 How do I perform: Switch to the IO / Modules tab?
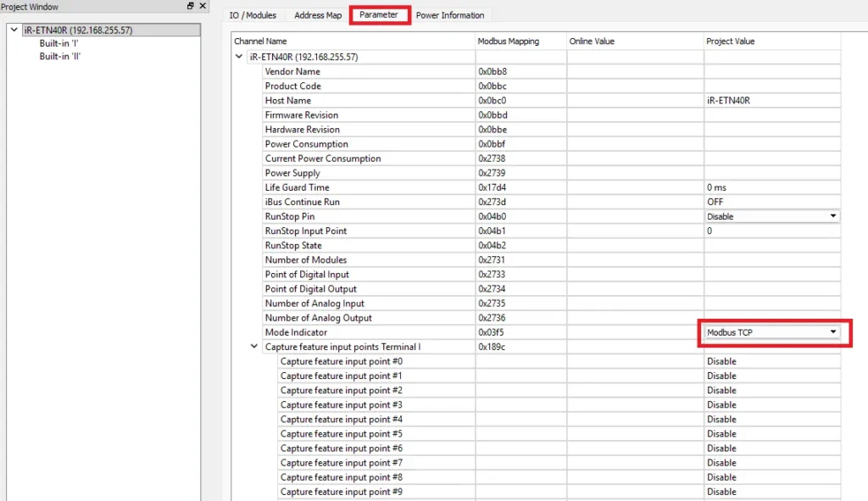tap(252, 14)
